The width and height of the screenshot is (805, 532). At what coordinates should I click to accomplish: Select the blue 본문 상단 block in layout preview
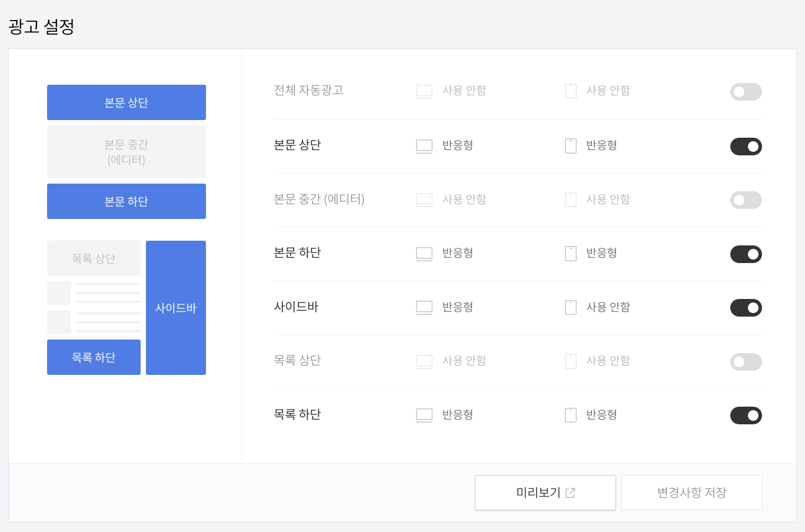click(x=126, y=102)
